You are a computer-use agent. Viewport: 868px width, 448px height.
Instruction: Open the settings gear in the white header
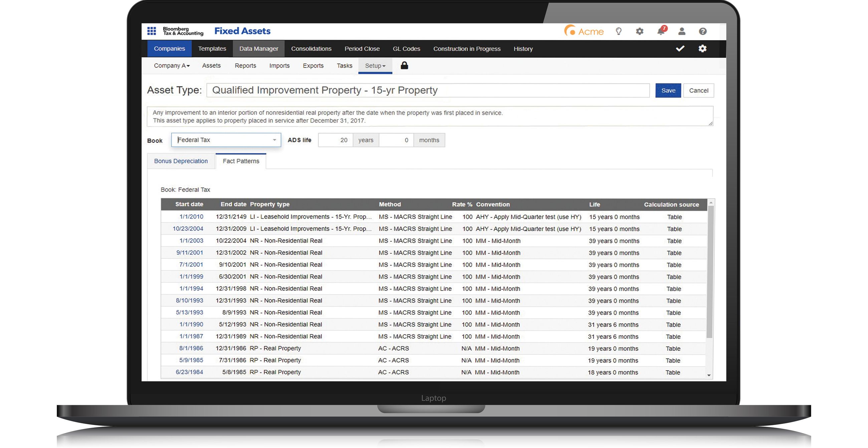tap(640, 31)
